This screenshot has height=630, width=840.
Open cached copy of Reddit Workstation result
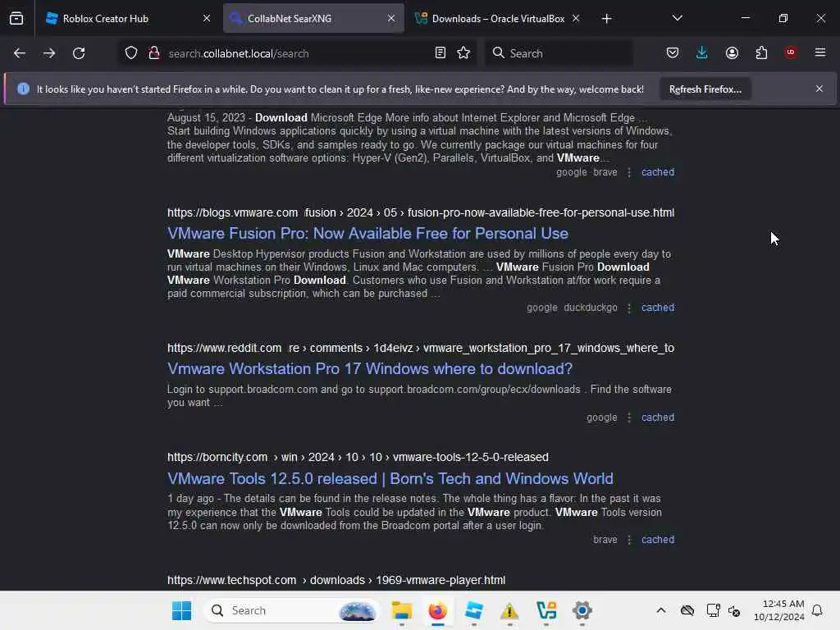(x=658, y=418)
